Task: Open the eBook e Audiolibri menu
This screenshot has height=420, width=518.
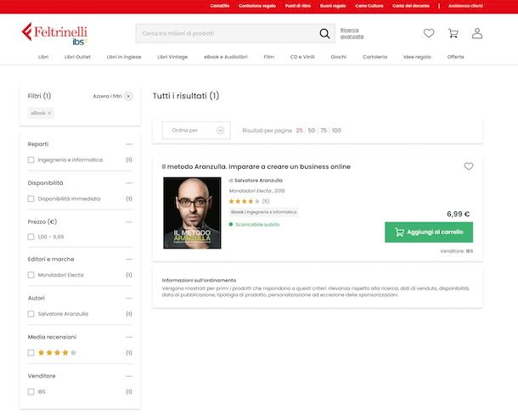Action: (226, 57)
